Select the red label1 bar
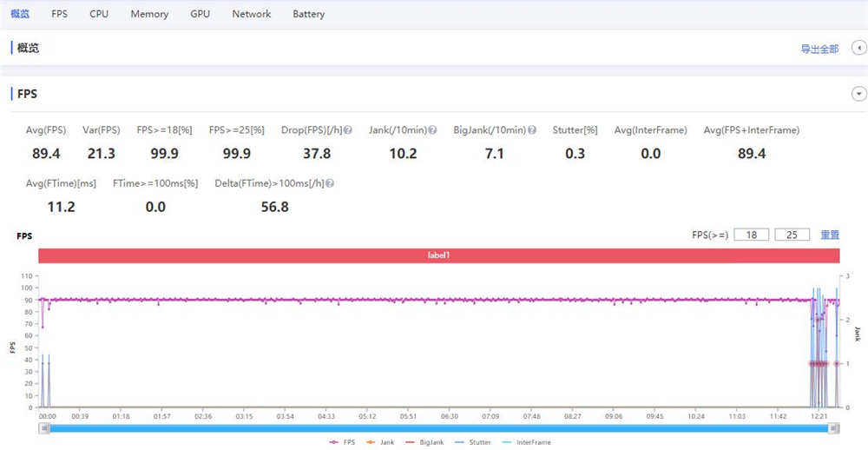 point(439,255)
